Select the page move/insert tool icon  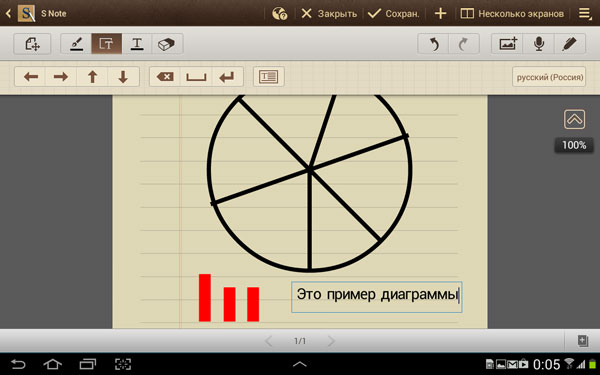pyautogui.click(x=32, y=44)
